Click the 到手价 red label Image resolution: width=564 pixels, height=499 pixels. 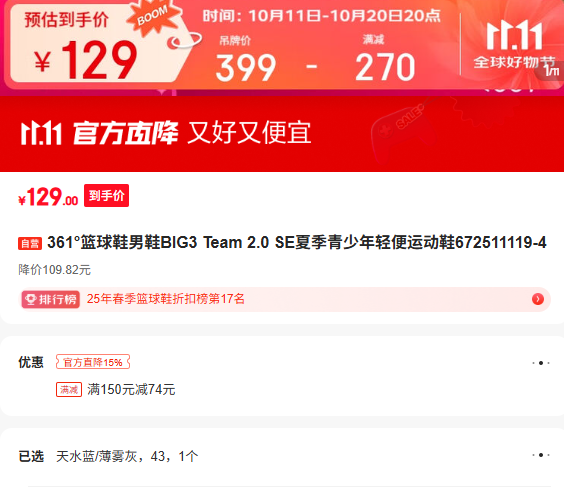(106, 196)
